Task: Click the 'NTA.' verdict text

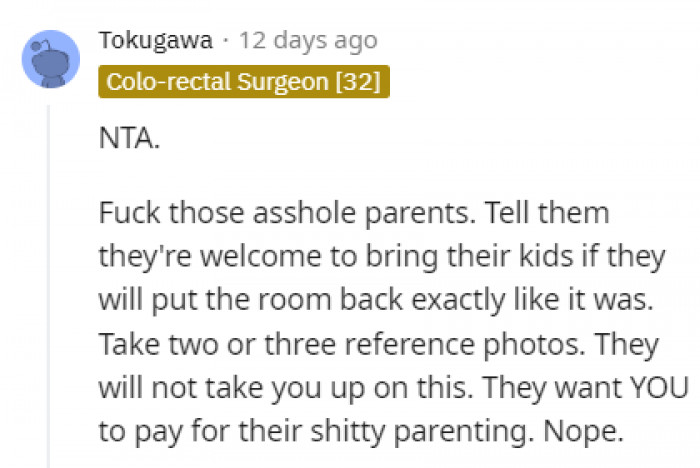Action: tap(129, 138)
